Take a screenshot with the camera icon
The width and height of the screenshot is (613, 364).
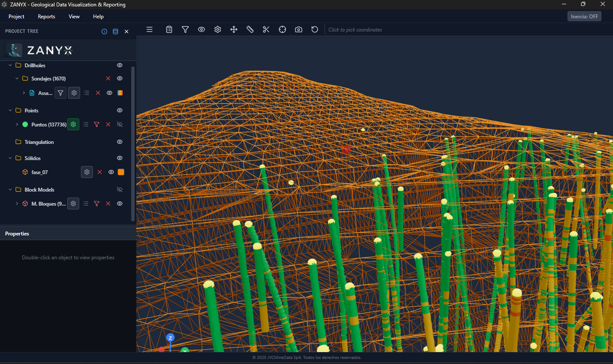pyautogui.click(x=299, y=29)
